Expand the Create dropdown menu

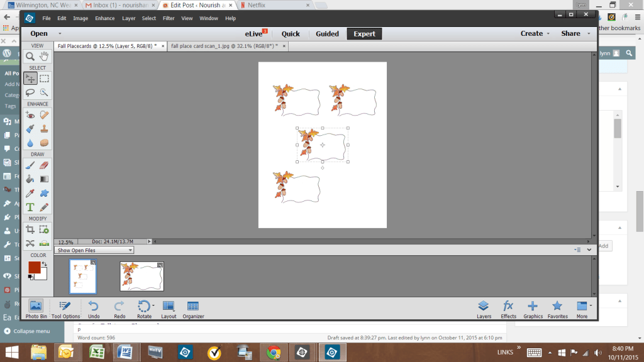pos(535,34)
